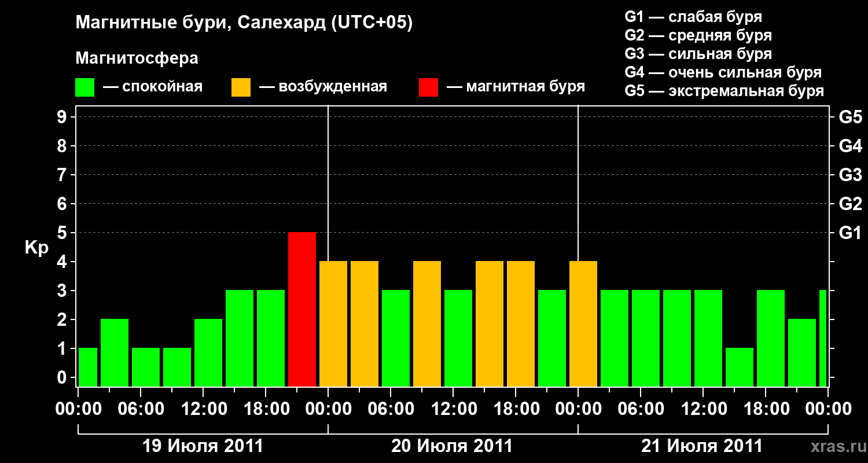
Task: Click the 'Kp' axis title
Action: click(37, 248)
